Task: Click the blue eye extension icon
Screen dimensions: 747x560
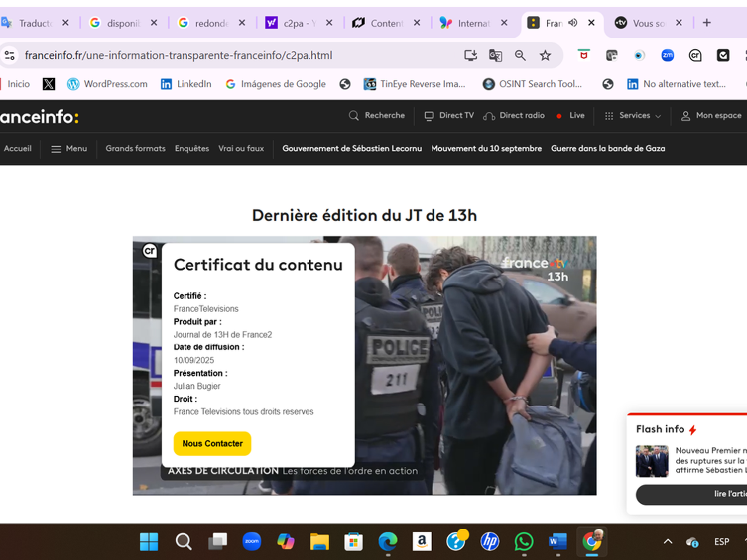Action: coord(639,55)
